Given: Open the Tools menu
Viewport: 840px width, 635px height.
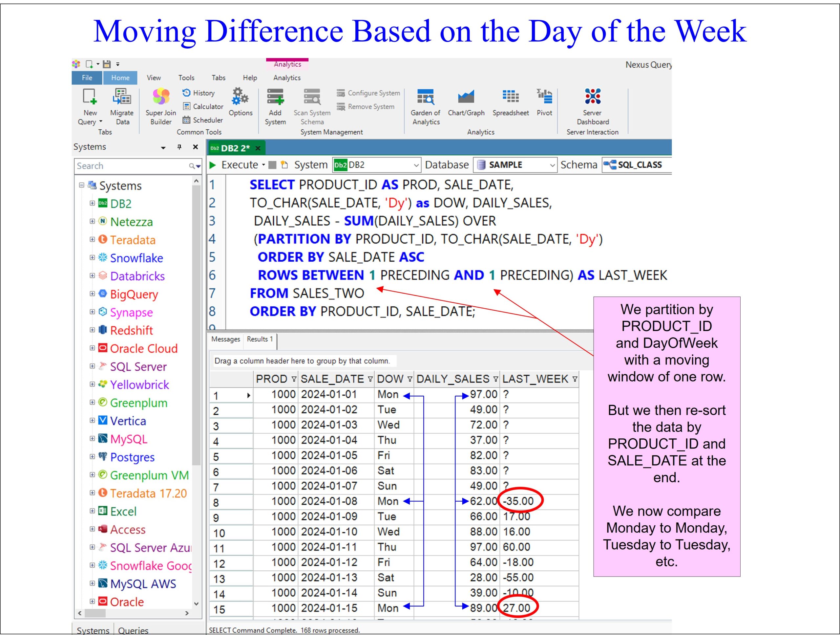Looking at the screenshot, I should pos(186,78).
